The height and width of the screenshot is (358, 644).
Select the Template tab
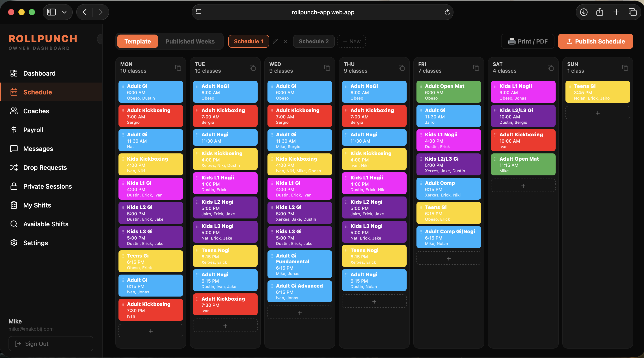click(138, 41)
